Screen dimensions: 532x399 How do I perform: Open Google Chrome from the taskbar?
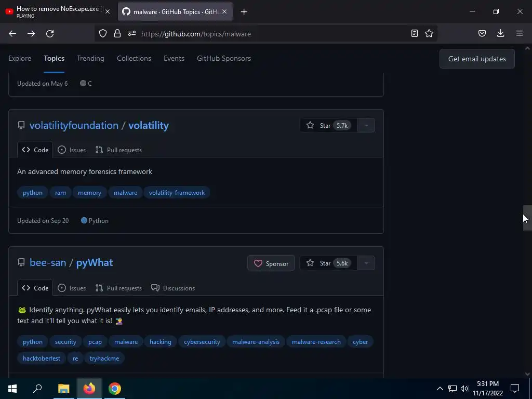(115, 389)
